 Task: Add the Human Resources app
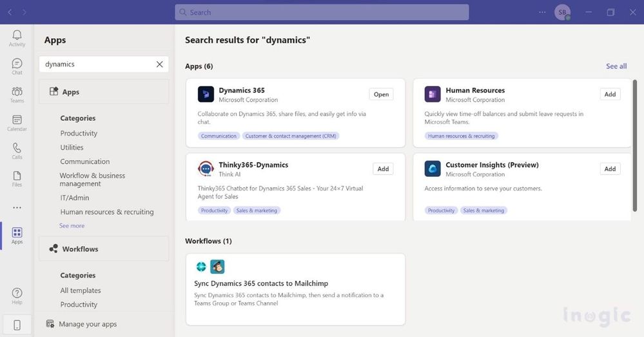(x=610, y=94)
